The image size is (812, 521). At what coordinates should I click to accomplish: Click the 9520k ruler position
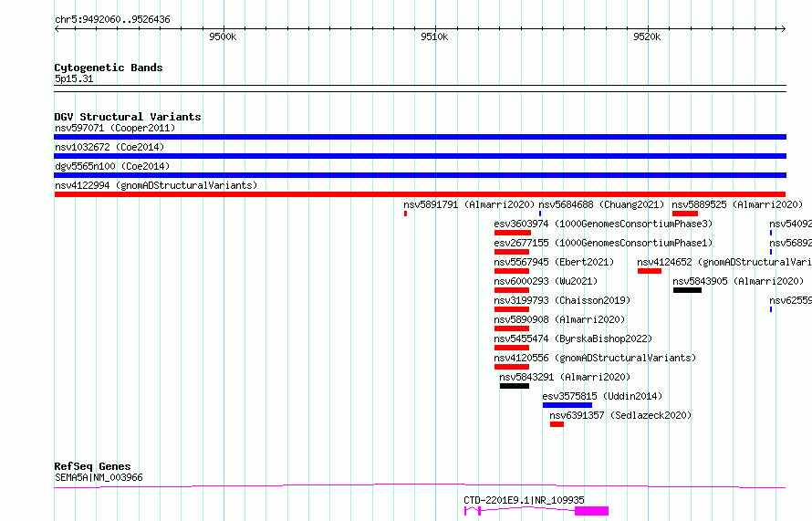[x=647, y=36]
